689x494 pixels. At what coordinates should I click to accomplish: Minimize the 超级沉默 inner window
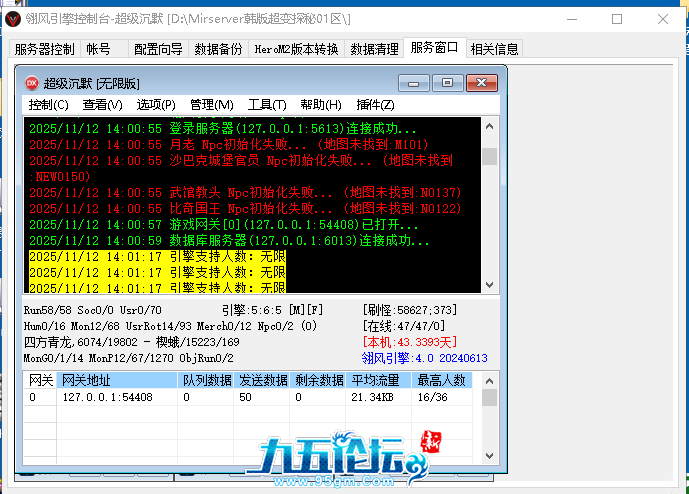pos(415,83)
